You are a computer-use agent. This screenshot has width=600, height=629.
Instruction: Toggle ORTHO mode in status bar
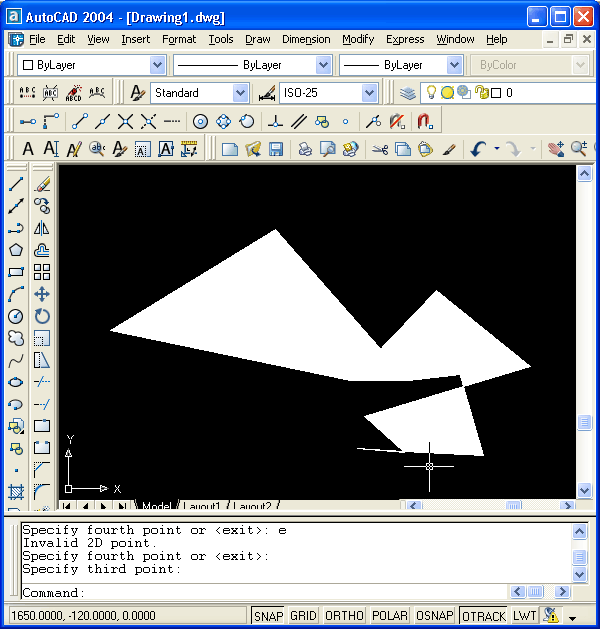pyautogui.click(x=344, y=616)
